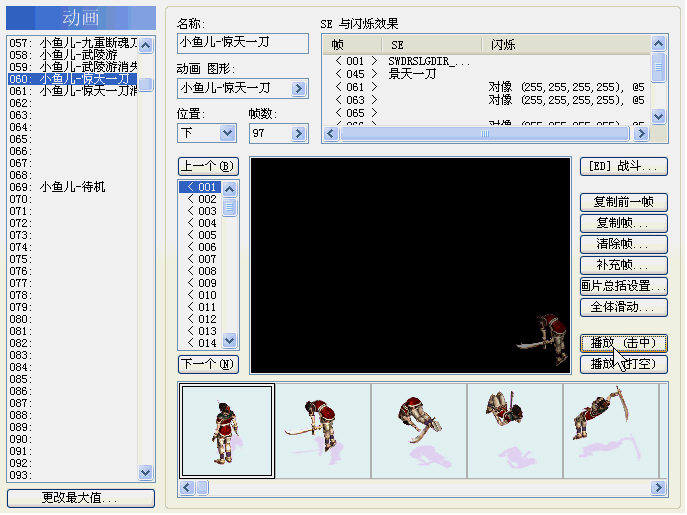The width and height of the screenshot is (687, 515).
Task: Click the thumbnail strip scroll left arrow
Action: click(x=188, y=487)
